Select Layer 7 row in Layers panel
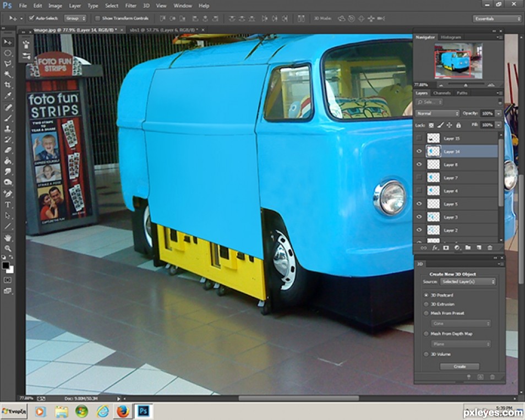Viewport: 525px width, 420px height. (456, 177)
